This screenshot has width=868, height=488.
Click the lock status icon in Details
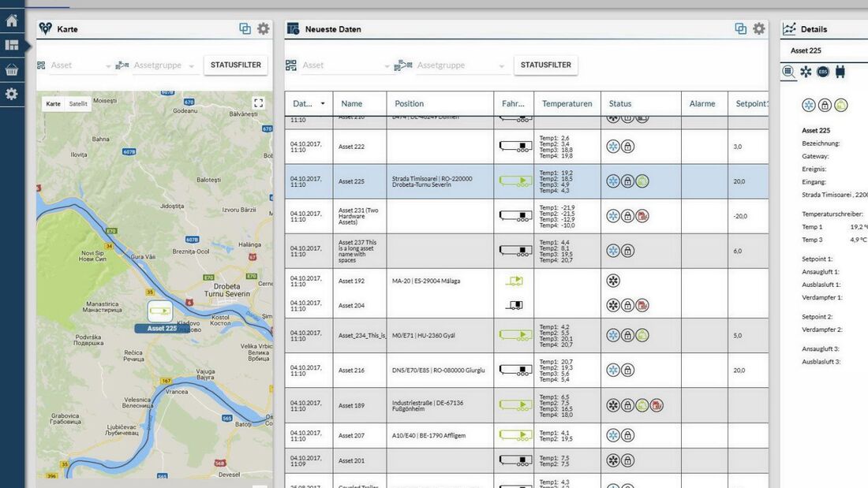click(x=825, y=105)
